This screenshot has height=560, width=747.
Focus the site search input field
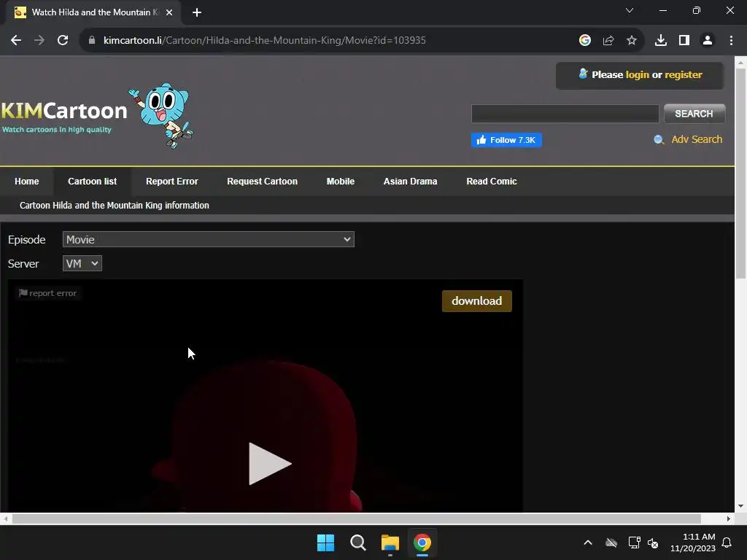pos(565,114)
